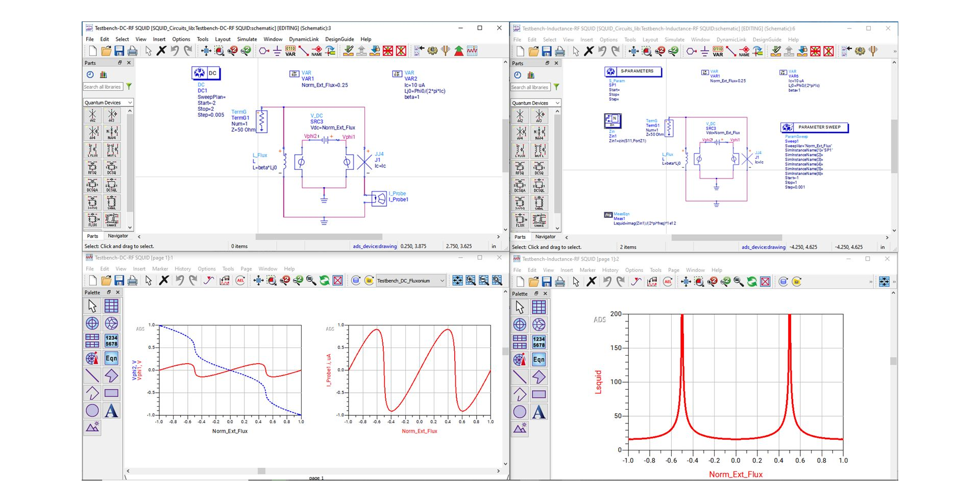The image size is (980, 502).
Task: Click Search all libraries field in Inductance schematic
Action: (530, 87)
